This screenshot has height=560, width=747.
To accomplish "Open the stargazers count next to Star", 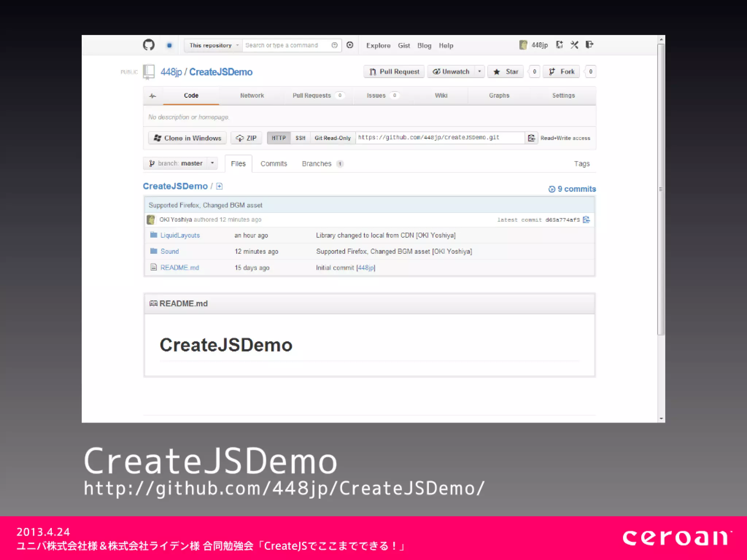I will tap(534, 71).
